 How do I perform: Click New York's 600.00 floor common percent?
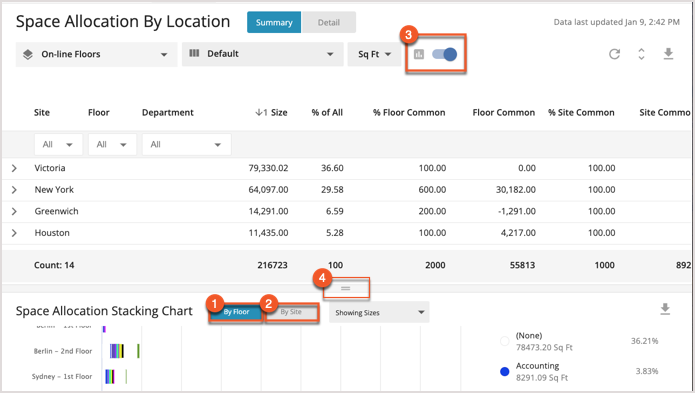[x=432, y=190]
